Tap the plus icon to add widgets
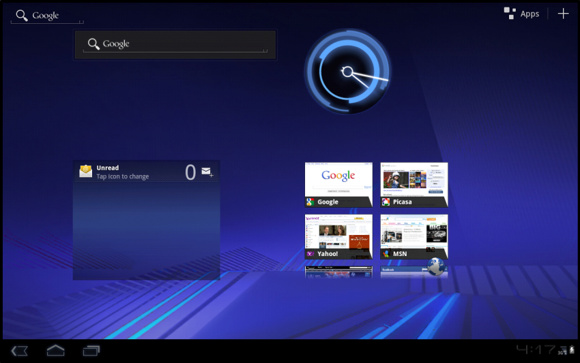Viewport: 580px width, 363px height. tap(563, 14)
